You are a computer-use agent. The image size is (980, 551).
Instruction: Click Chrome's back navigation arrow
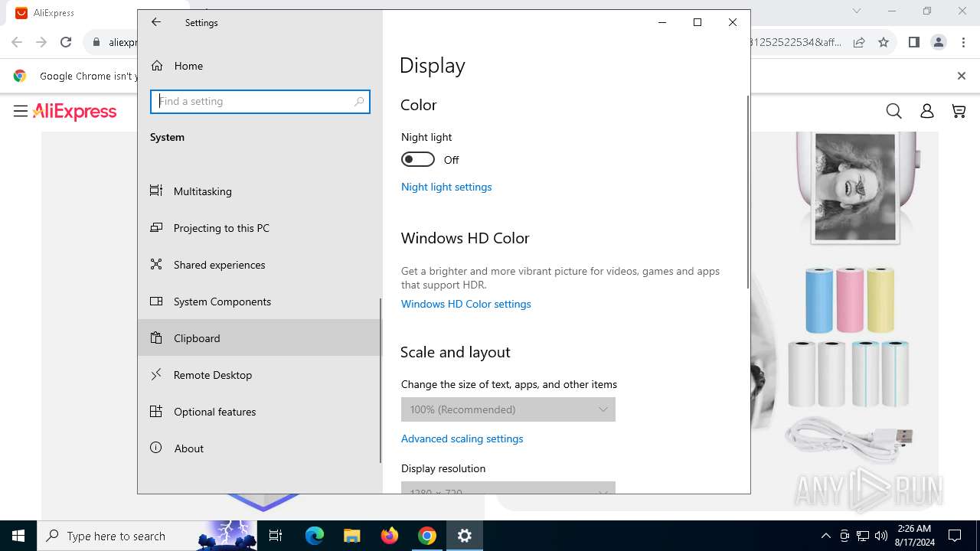[x=17, y=42]
